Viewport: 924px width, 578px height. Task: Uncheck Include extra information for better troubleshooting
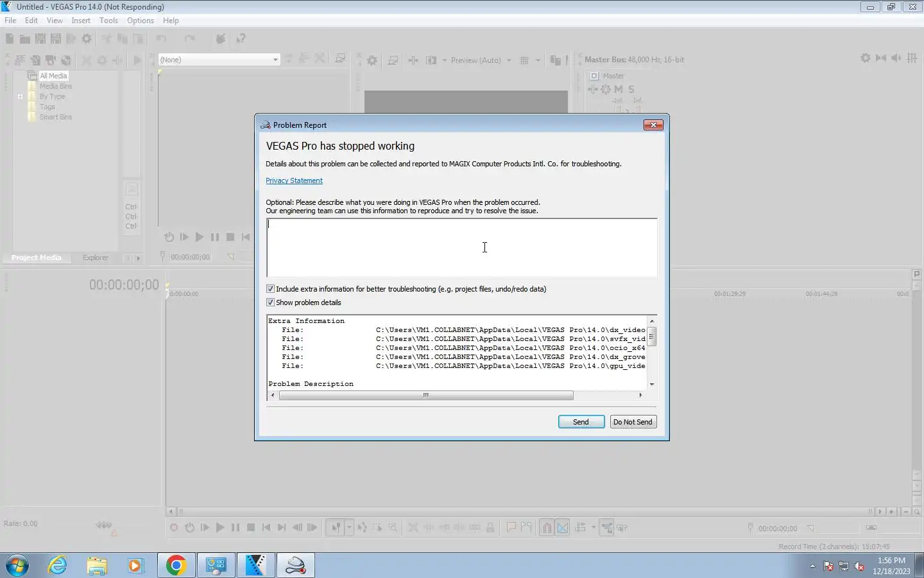pos(270,289)
